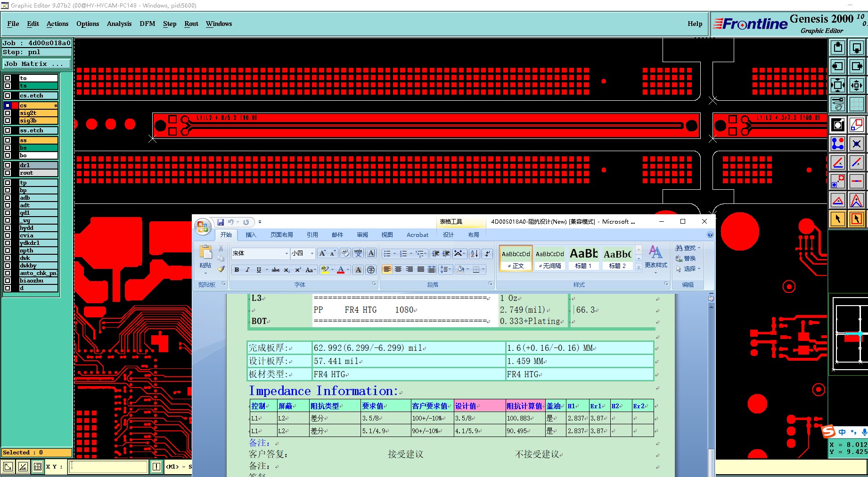Expand the Word styles gallery more arrow
868x477 pixels.
[639, 267]
